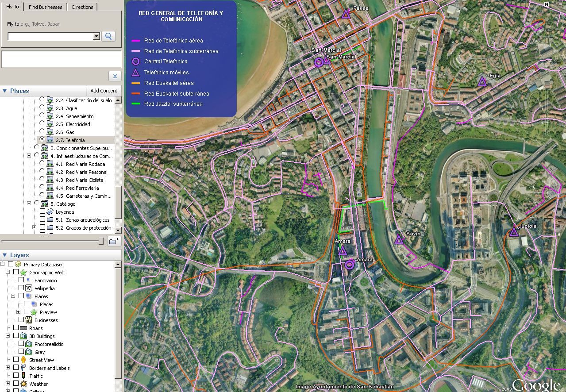
Task: Select the 3. Condicionantes Superpuestos item
Action: tap(81, 148)
